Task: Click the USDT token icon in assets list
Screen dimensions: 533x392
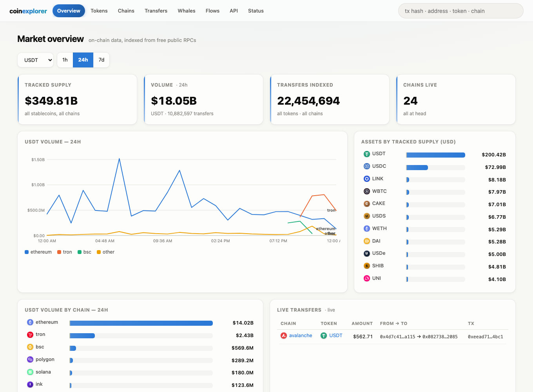Action: click(x=367, y=154)
